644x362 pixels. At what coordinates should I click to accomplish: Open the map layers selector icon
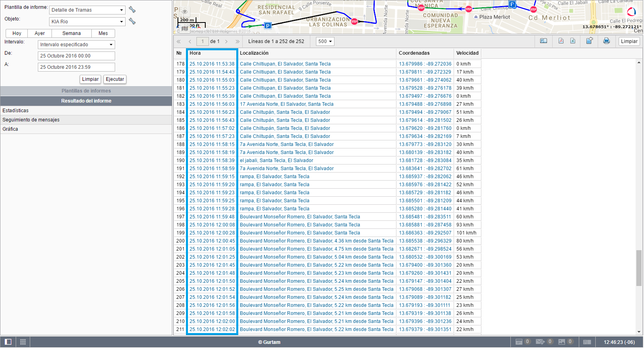[x=185, y=28]
